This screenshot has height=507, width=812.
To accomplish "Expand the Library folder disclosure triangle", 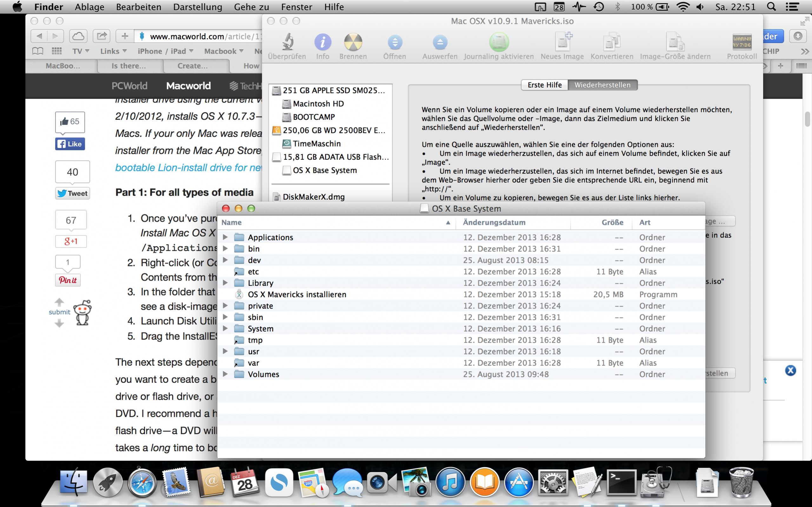I will (225, 283).
